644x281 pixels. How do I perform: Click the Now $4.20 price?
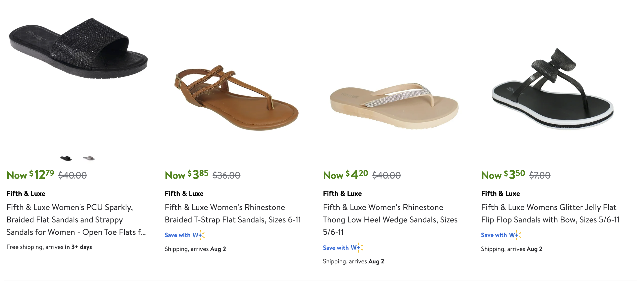[346, 175]
